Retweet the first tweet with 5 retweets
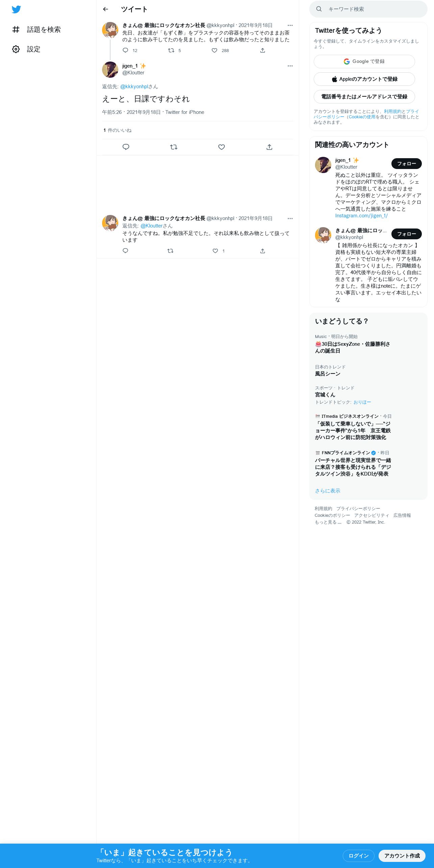This screenshot has height=868, width=434. [171, 50]
